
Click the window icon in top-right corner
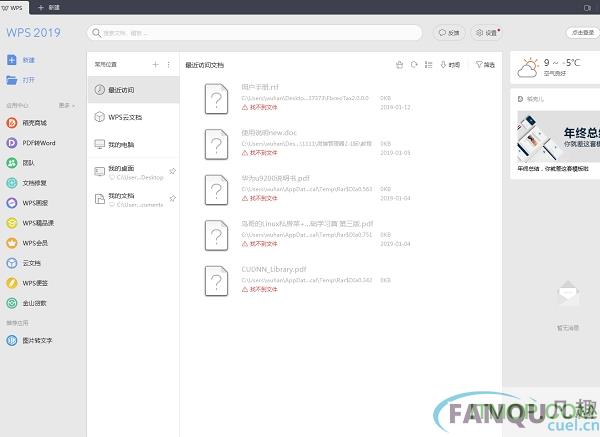[x=587, y=8]
